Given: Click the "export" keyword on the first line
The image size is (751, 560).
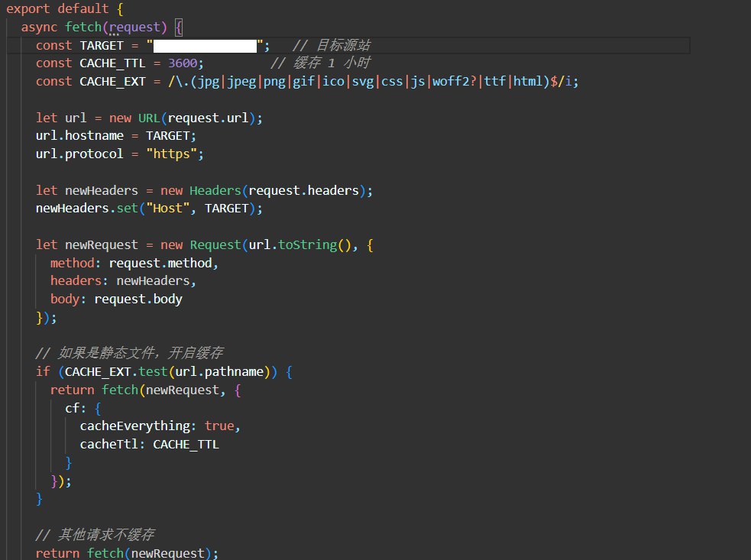Looking at the screenshot, I should coord(28,8).
